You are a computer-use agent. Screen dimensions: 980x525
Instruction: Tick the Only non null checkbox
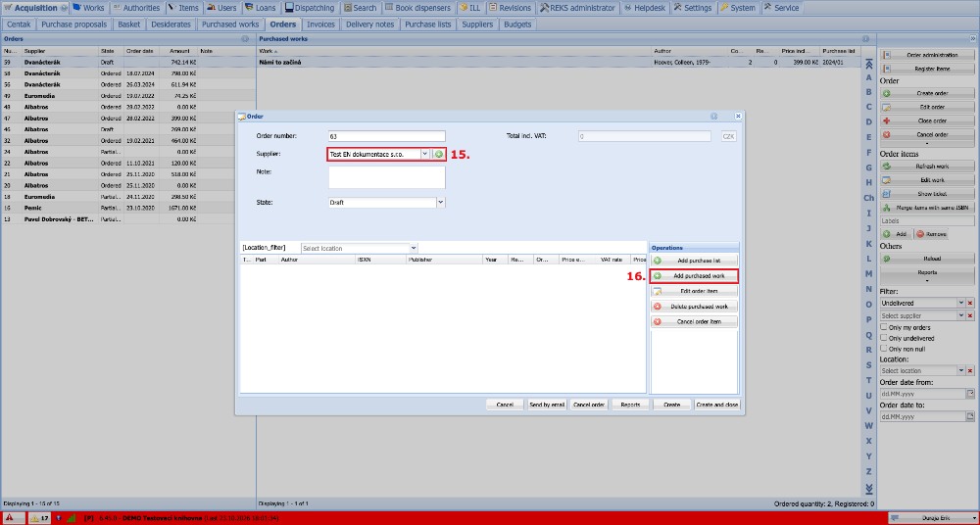(884, 348)
